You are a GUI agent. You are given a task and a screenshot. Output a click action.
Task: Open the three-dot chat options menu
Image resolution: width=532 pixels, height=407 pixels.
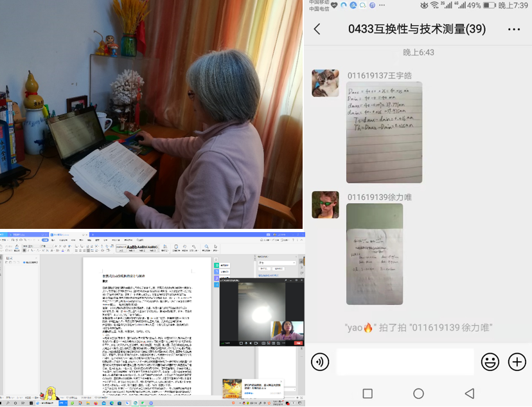(514, 29)
